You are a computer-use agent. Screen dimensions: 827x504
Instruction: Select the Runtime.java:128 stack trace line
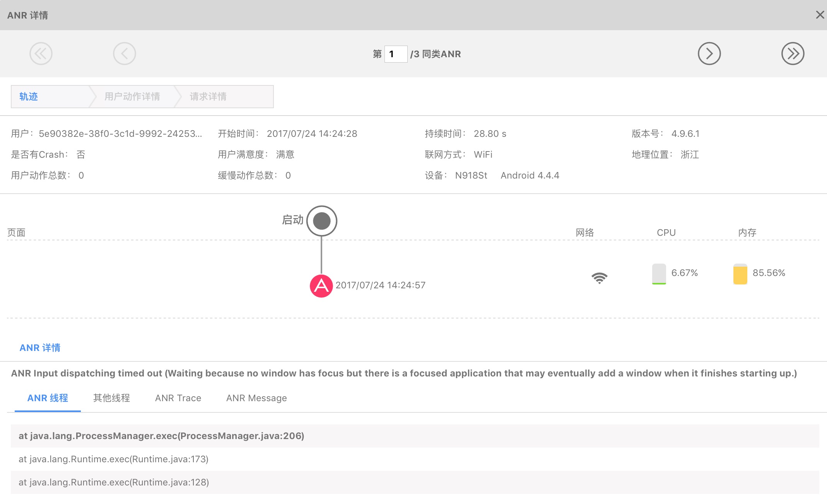tap(415, 482)
